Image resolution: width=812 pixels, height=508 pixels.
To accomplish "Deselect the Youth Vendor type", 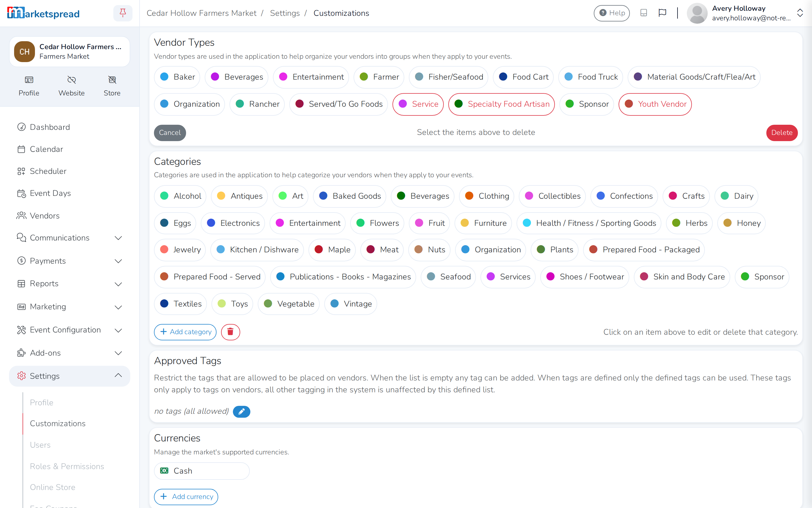I will point(655,104).
